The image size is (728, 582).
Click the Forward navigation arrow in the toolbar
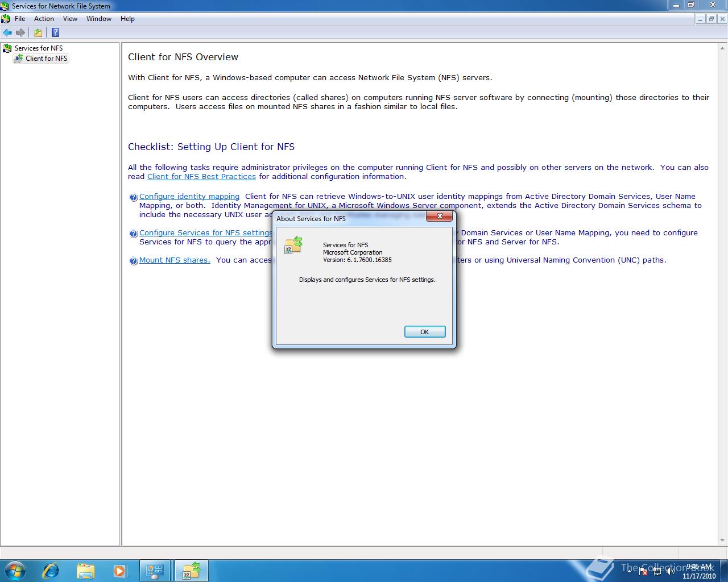(21, 32)
